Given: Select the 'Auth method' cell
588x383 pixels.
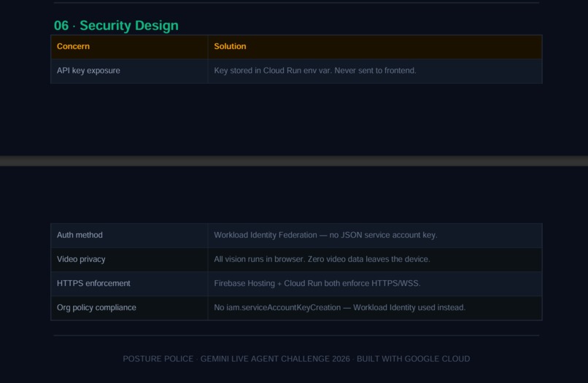Looking at the screenshot, I should pos(129,235).
